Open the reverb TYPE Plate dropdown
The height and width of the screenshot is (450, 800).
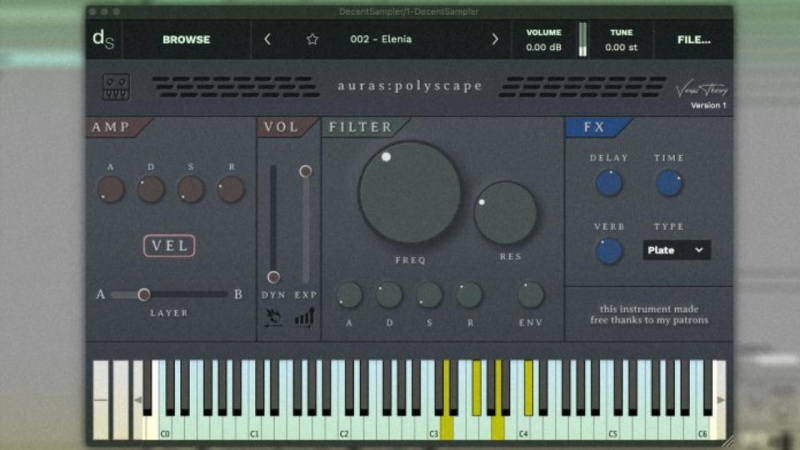click(x=677, y=250)
